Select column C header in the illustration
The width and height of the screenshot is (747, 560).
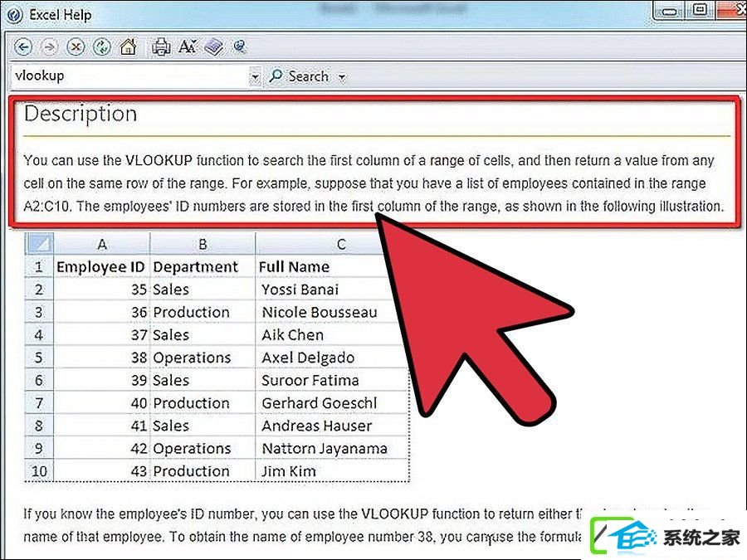coord(341,244)
